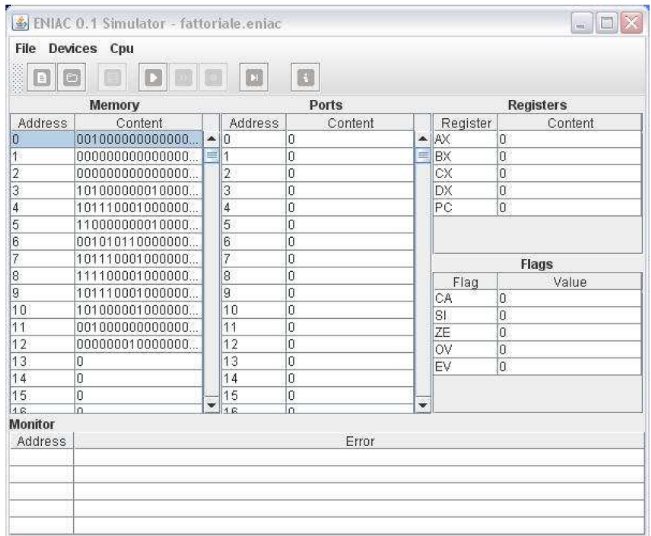Select the CA flag value cell
This screenshot has height=536, width=651.
[x=570, y=299]
